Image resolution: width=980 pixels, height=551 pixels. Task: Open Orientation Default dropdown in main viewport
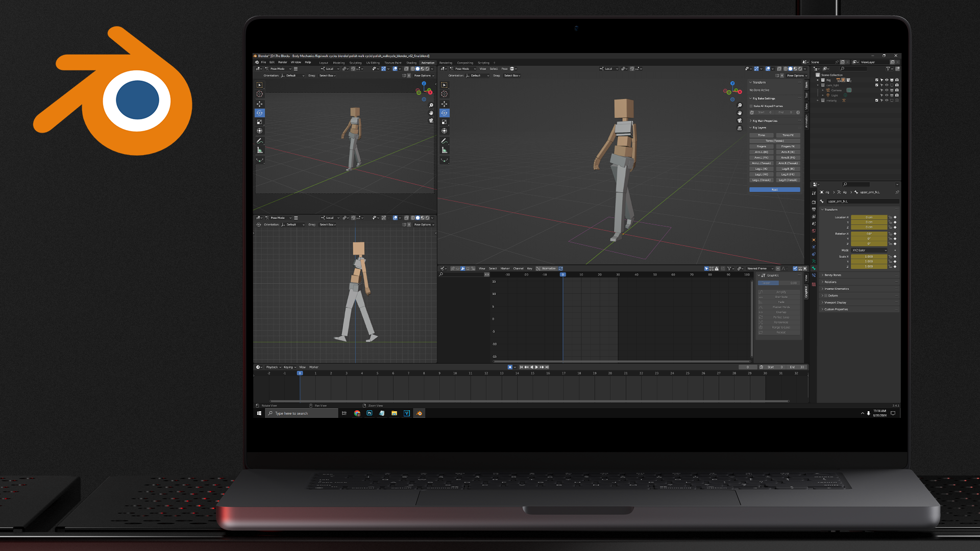477,76
